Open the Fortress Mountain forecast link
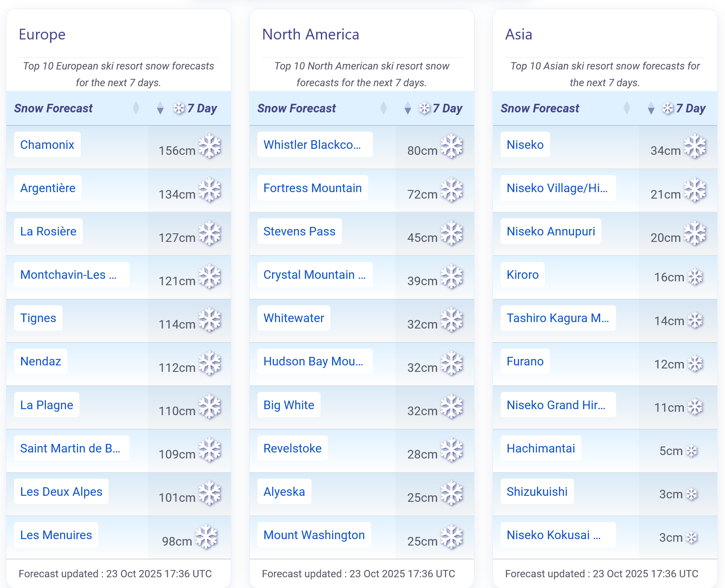The height and width of the screenshot is (588, 725). 312,188
